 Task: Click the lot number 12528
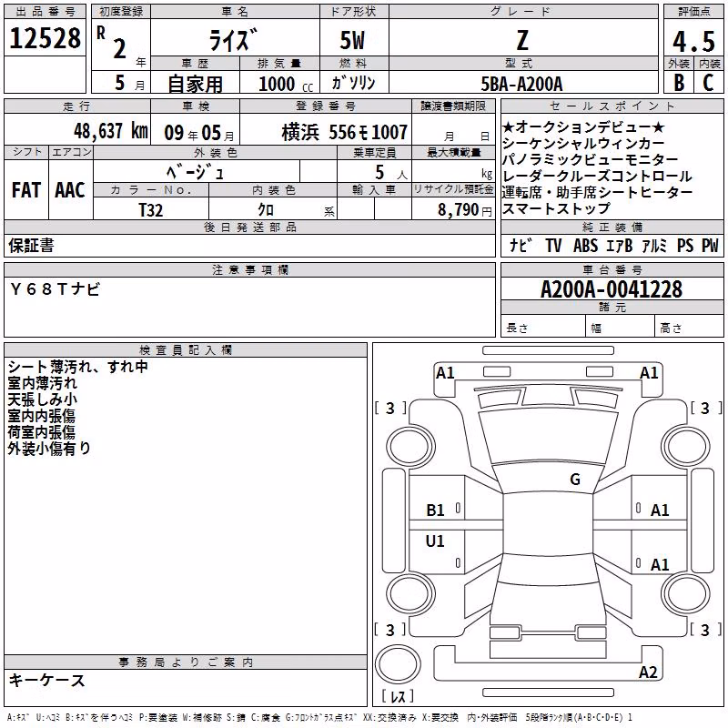[x=45, y=38]
